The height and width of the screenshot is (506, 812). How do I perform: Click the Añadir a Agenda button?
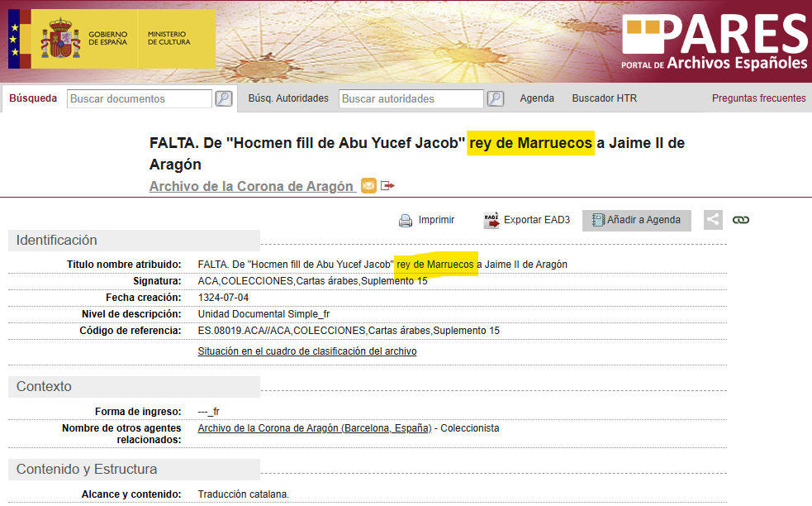636,220
